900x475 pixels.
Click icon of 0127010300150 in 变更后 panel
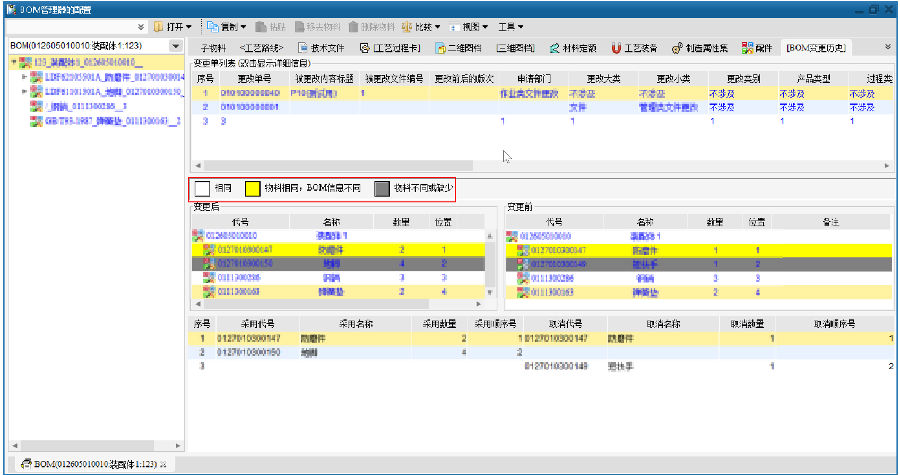210,263
